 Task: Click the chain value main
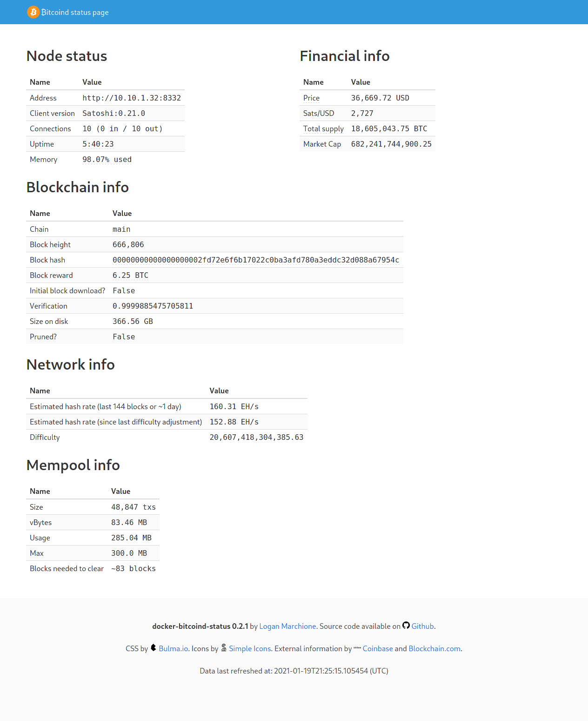[x=121, y=229]
